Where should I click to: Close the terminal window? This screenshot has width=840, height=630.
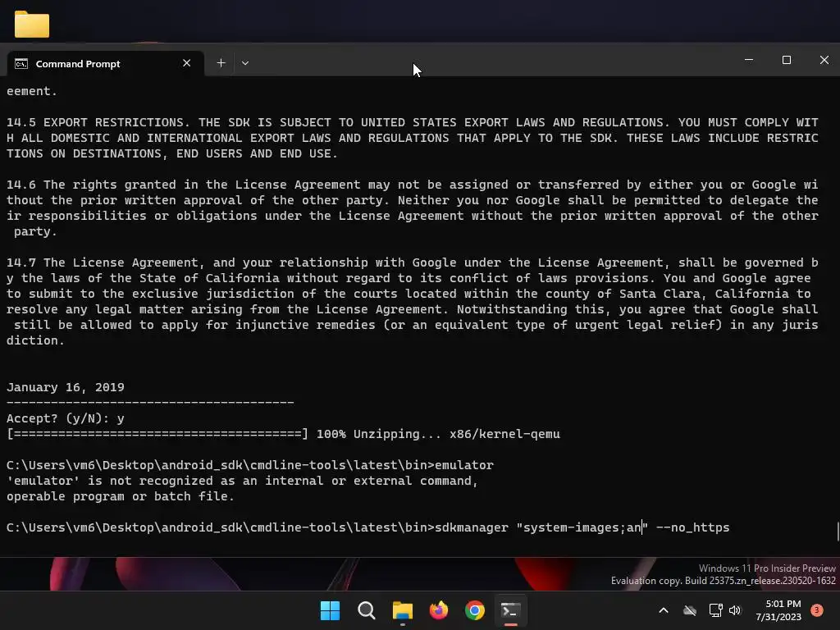(824, 60)
